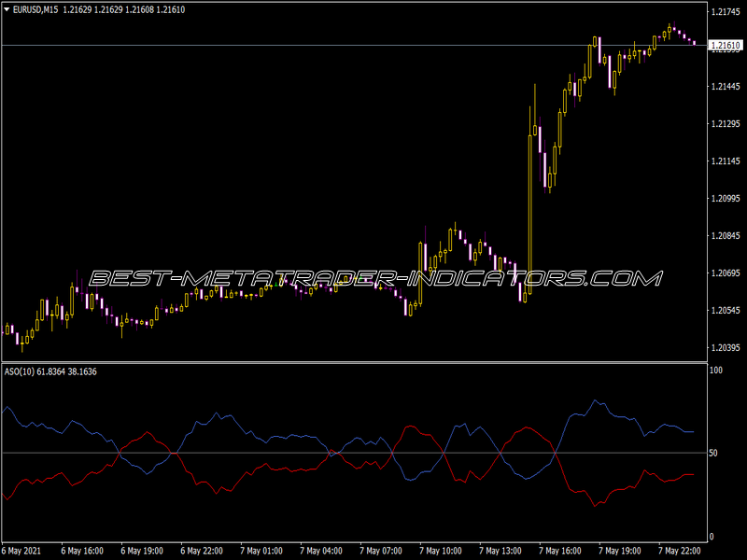Select the '7 May 07:00' time label

[x=381, y=551]
